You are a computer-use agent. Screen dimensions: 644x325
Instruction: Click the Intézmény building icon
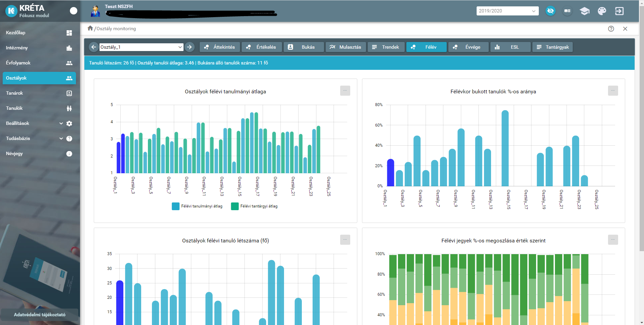(69, 48)
